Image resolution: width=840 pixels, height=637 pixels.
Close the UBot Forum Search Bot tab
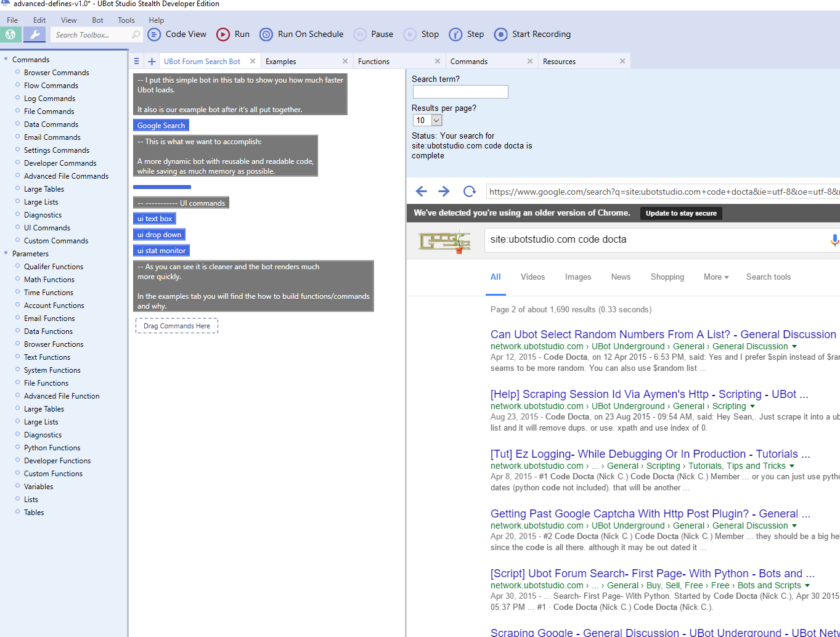coord(253,61)
